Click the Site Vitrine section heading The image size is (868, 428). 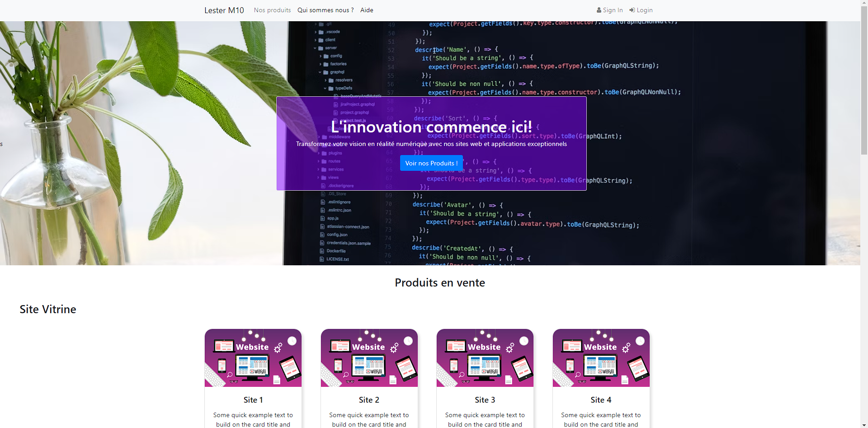point(48,310)
